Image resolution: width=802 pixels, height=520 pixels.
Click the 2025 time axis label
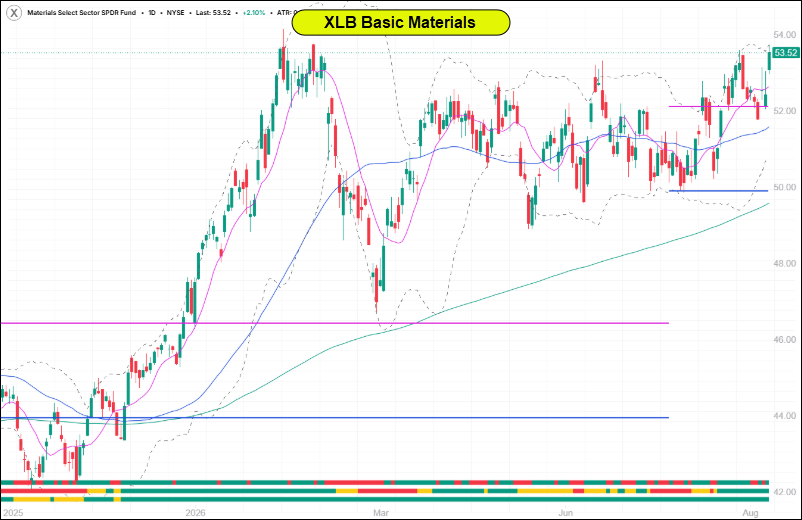(x=13, y=512)
